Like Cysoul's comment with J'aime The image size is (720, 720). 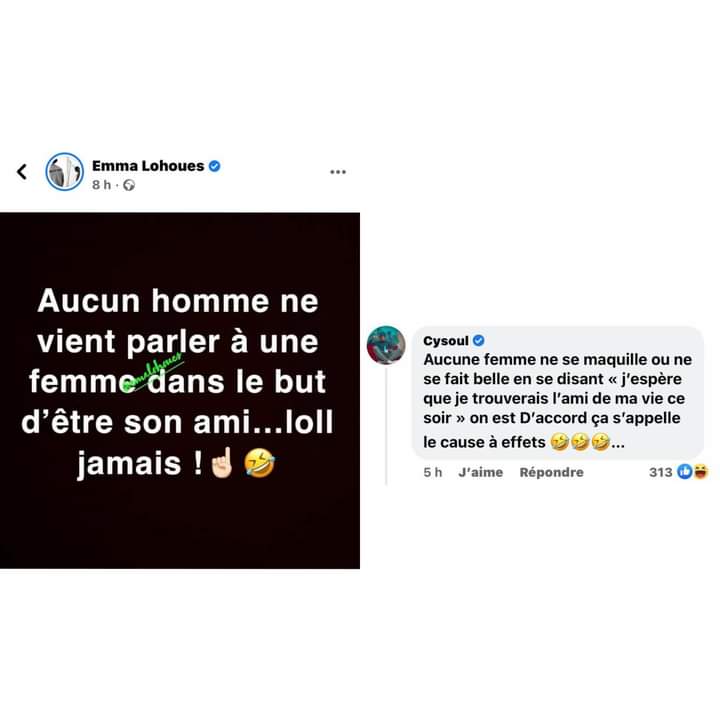[x=481, y=472]
